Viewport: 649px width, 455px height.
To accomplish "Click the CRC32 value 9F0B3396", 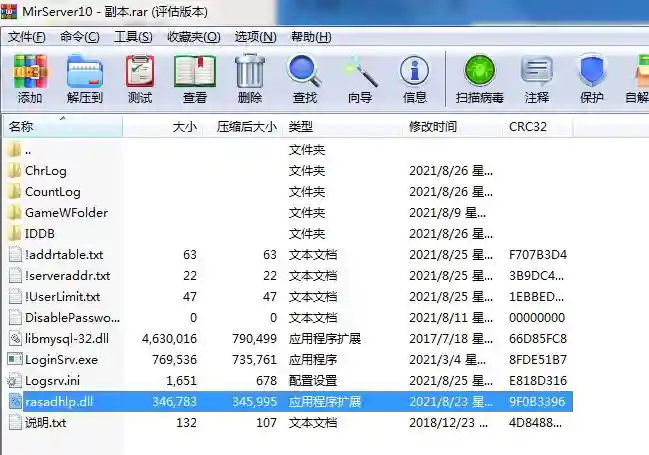I will [x=537, y=402].
